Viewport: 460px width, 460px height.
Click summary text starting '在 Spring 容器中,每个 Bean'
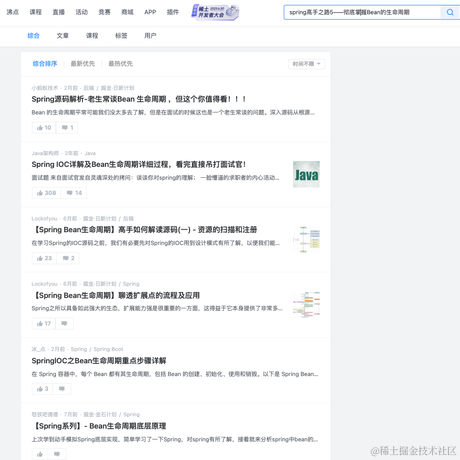[x=175, y=374]
